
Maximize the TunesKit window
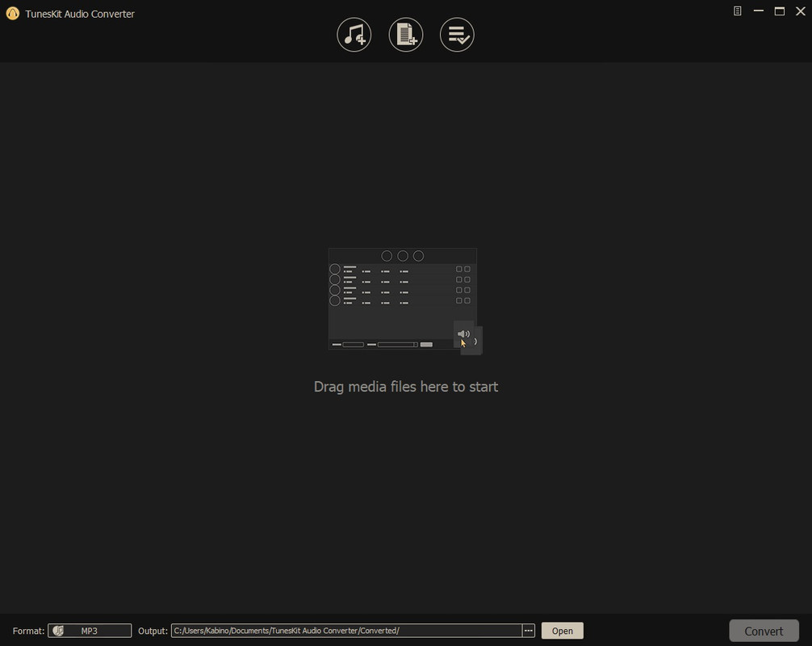click(780, 10)
